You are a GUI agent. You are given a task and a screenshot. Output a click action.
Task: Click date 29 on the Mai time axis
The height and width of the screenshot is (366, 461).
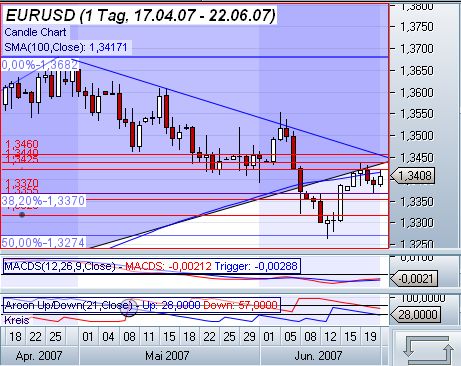tap(249, 337)
